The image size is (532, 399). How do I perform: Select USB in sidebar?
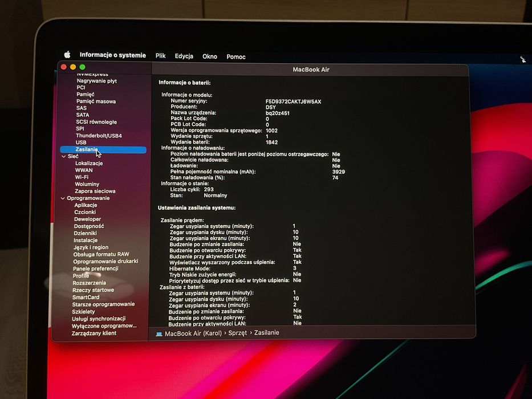[81, 142]
